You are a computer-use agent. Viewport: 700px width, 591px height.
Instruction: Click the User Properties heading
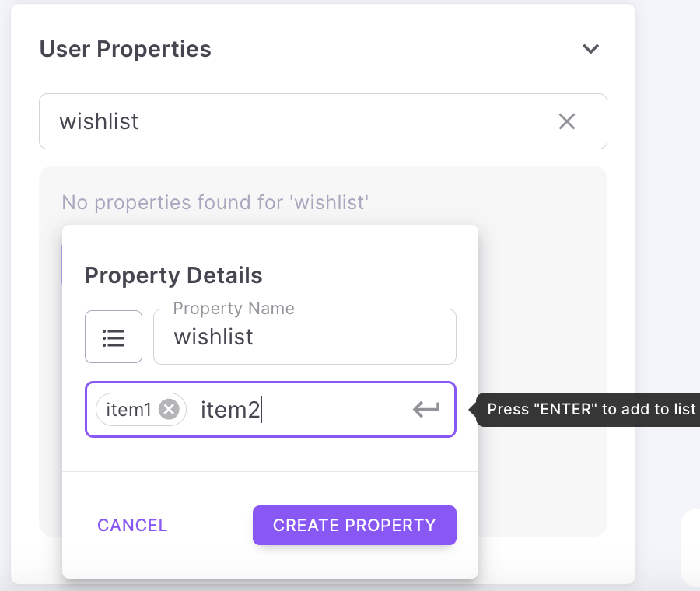(125, 49)
